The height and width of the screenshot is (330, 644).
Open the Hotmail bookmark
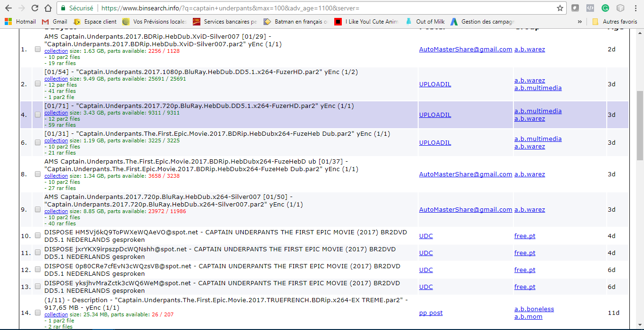point(20,22)
